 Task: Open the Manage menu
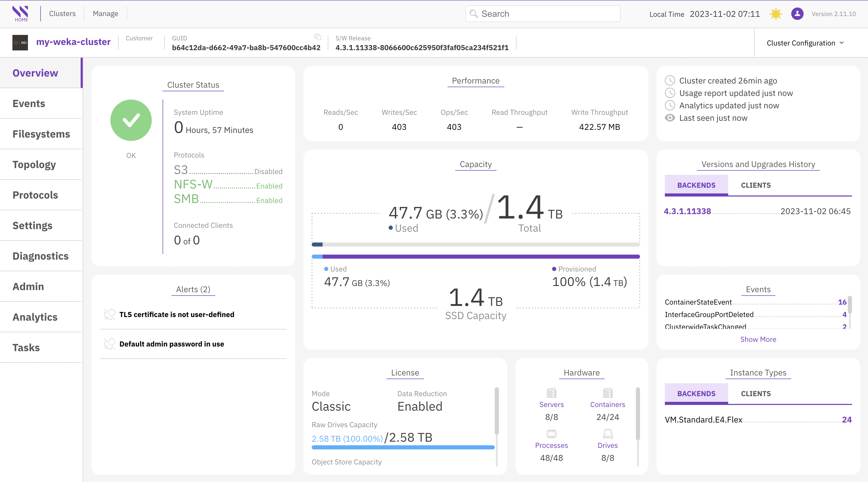pos(105,13)
